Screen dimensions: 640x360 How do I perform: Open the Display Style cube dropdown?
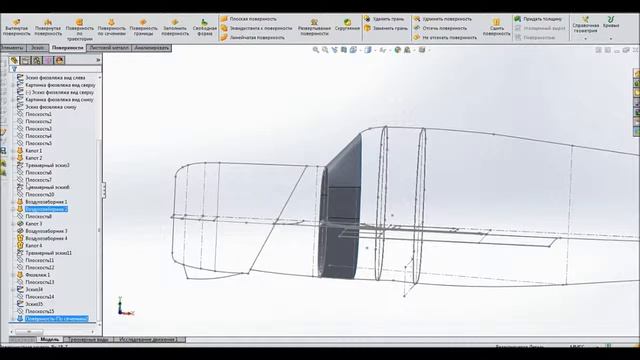pyautogui.click(x=369, y=50)
